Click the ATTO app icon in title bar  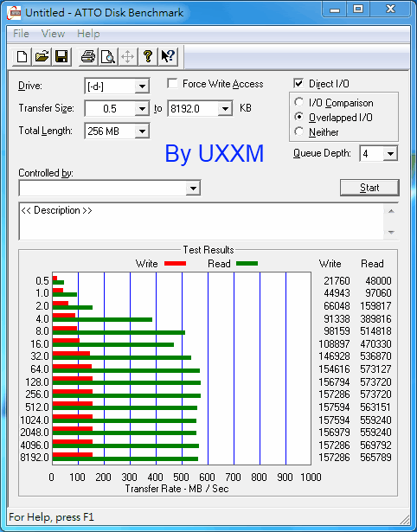coord(14,13)
